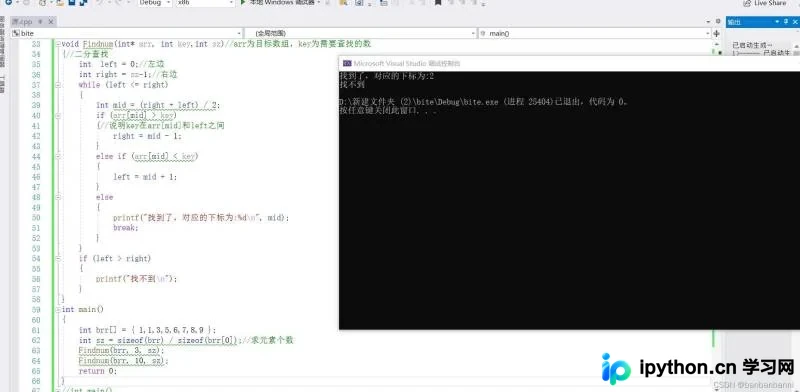
Task: Click the 'while (left <= right)' line
Action: tap(123, 85)
